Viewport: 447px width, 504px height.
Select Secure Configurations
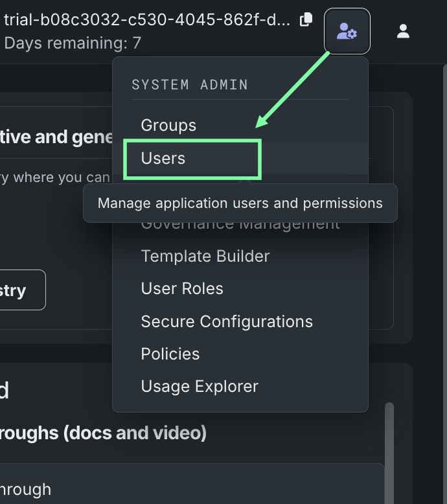tap(227, 321)
